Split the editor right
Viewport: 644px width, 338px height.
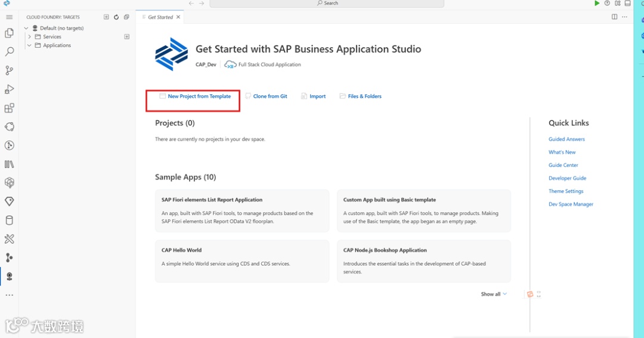coord(614,17)
